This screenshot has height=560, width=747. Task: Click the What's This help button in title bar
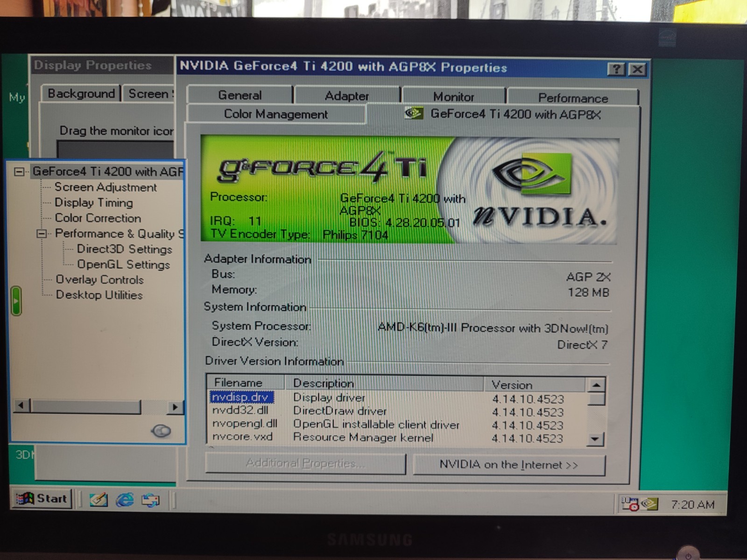click(616, 69)
